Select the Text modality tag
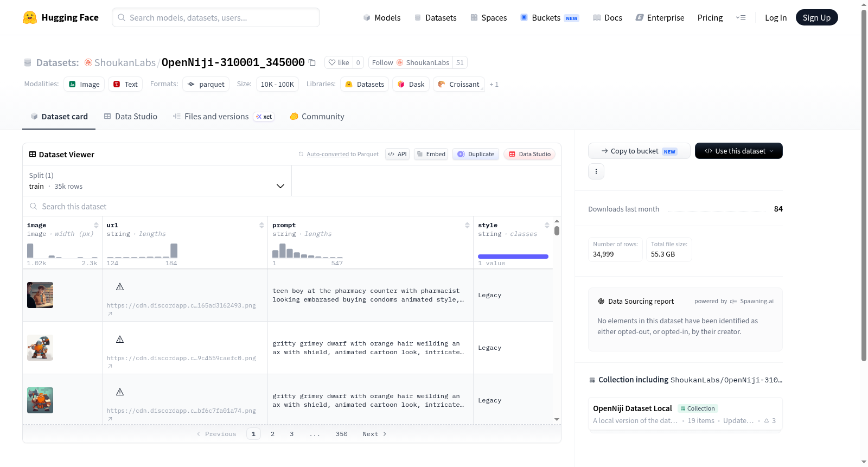 pyautogui.click(x=125, y=84)
